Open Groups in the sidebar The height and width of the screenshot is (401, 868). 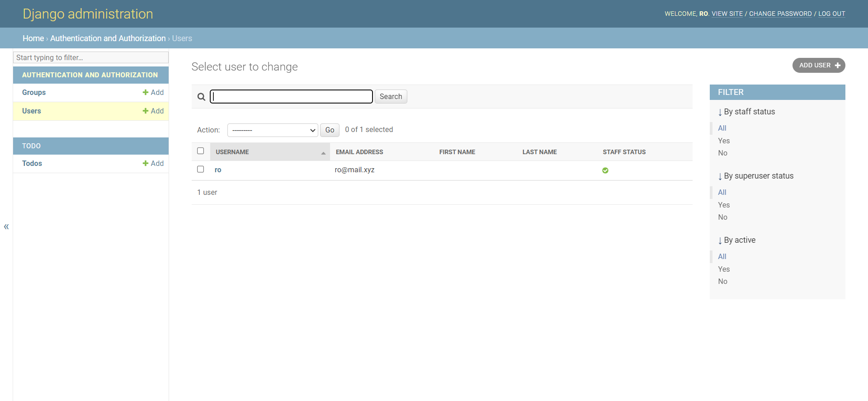pos(34,92)
